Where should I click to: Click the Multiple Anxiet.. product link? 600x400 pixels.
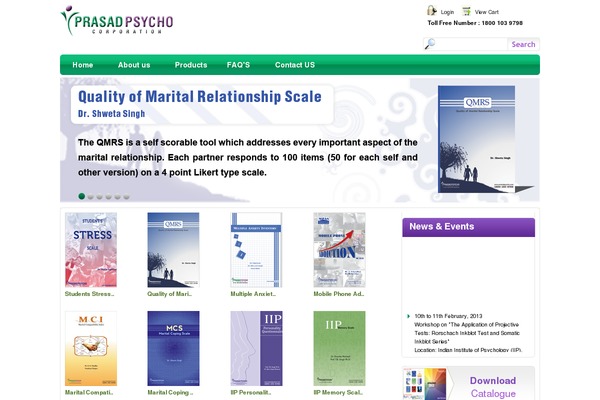[x=253, y=294]
